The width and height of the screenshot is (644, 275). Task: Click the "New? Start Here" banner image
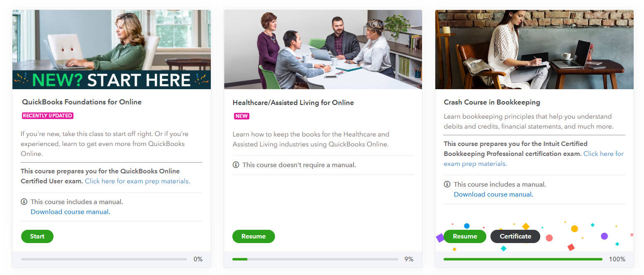coord(112,49)
